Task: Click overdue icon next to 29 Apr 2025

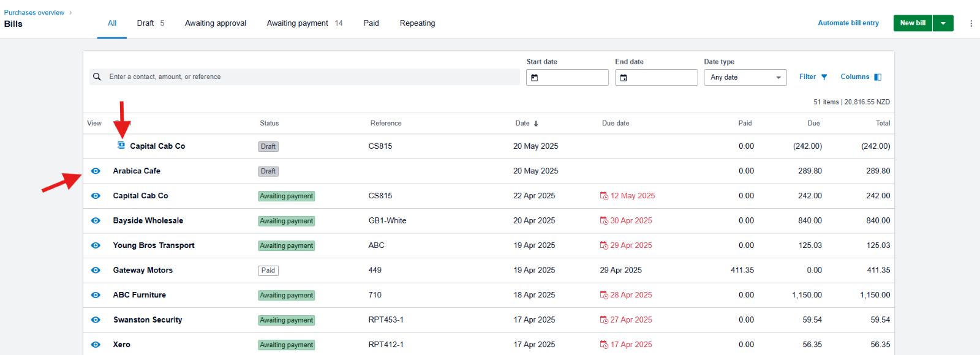Action: (604, 245)
